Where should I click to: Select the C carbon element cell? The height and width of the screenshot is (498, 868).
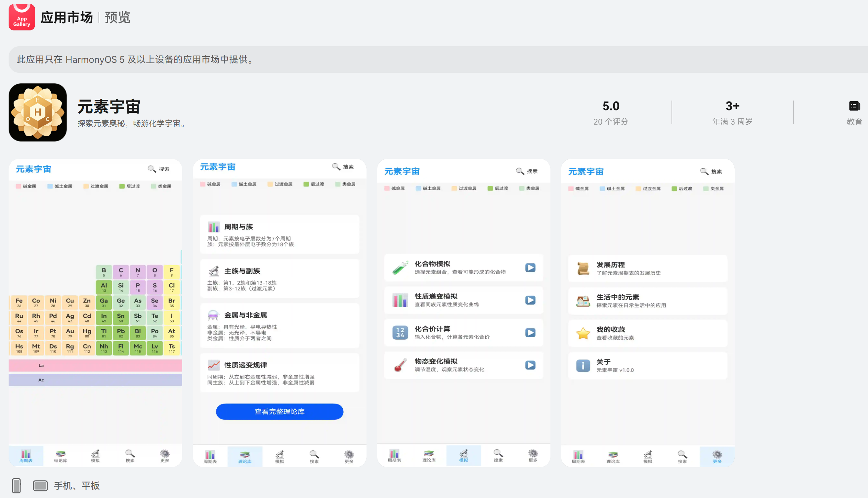121,272
